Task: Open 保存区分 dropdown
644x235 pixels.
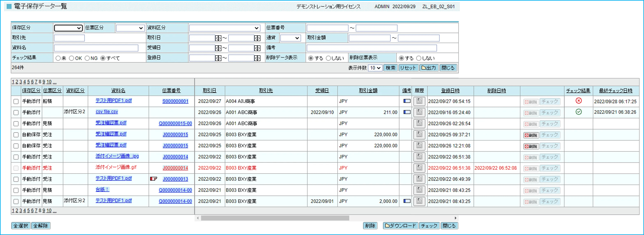Action: [68, 28]
